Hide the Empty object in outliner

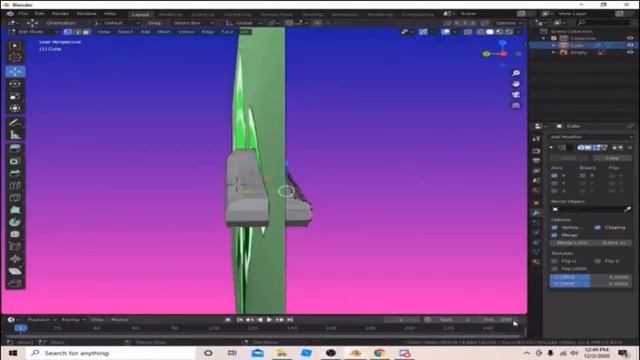coord(630,53)
